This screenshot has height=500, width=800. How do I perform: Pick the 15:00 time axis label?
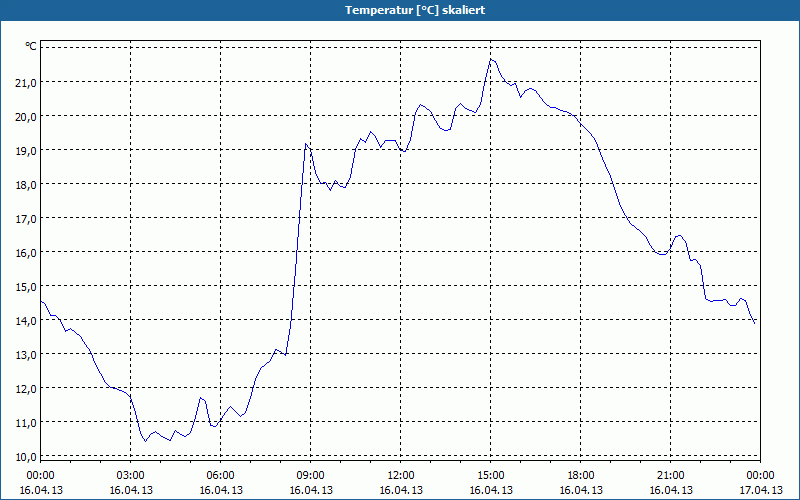click(x=491, y=476)
